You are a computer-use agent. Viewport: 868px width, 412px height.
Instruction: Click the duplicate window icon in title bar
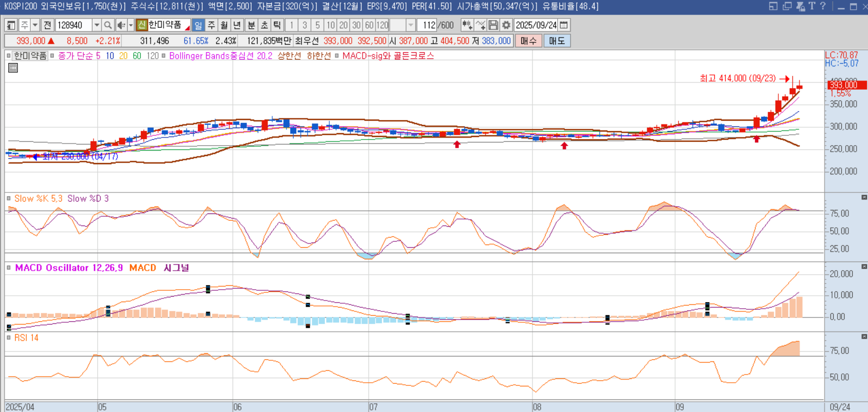(x=787, y=6)
